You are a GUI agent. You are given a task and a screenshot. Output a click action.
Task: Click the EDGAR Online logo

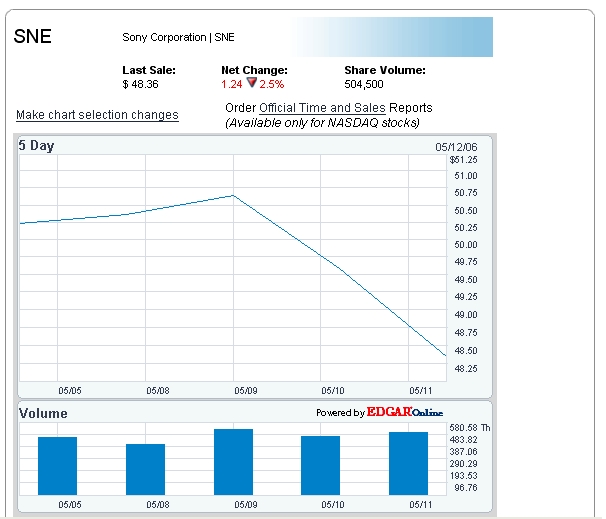point(405,412)
